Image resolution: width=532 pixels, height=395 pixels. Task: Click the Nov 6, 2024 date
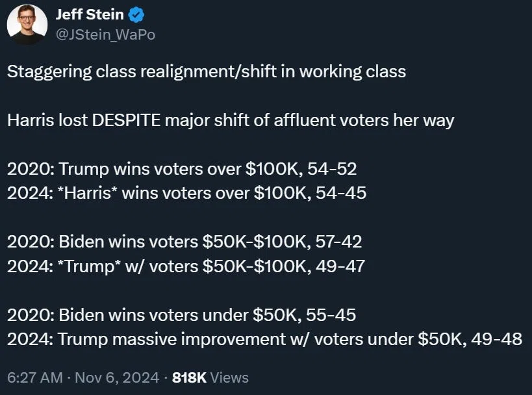(x=117, y=377)
